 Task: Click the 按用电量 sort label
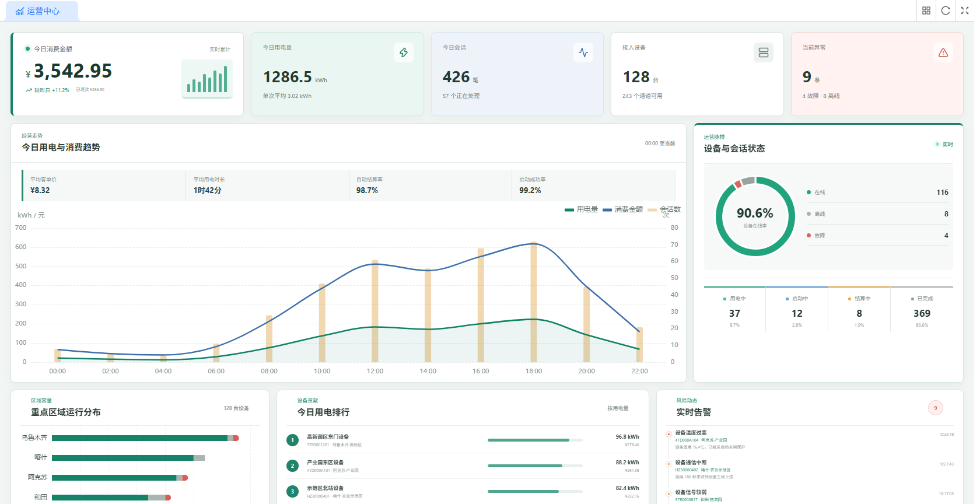618,408
